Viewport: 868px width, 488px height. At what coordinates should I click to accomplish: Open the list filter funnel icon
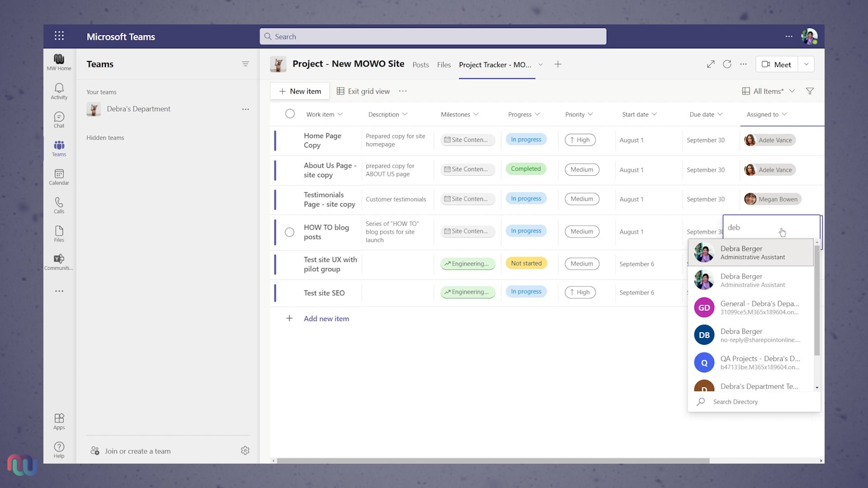click(810, 91)
